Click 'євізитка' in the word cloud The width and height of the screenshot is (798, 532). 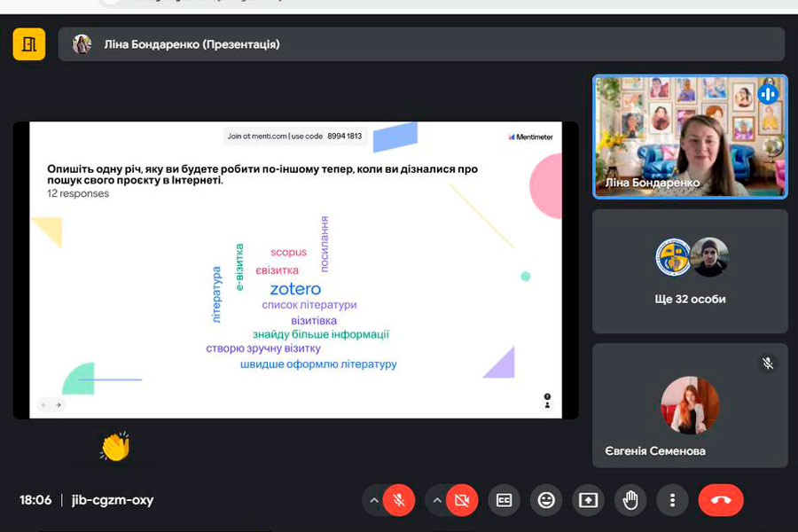277,270
